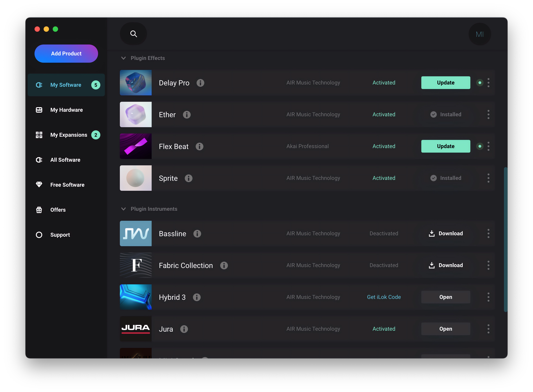Open Sprite more options menu

[488, 178]
